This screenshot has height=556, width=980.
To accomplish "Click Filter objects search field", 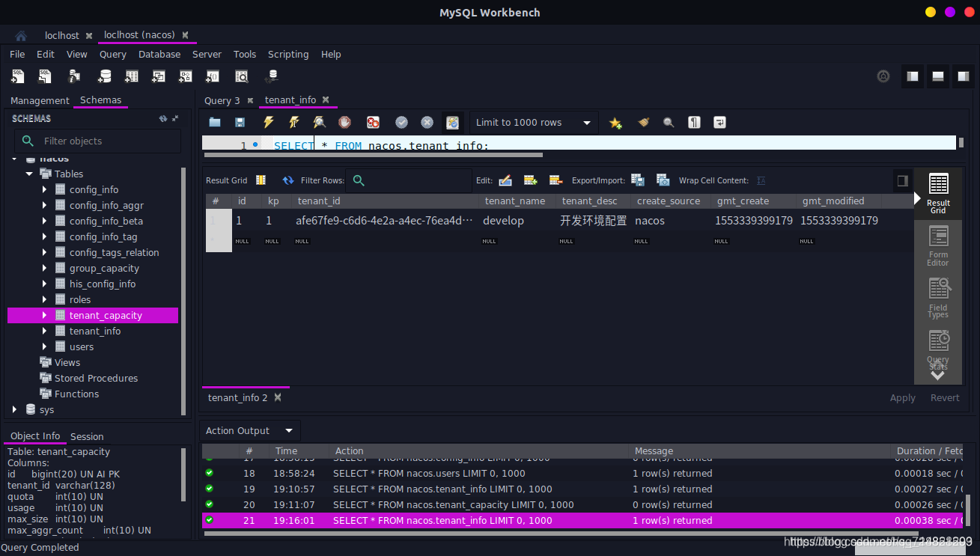I will 98,141.
